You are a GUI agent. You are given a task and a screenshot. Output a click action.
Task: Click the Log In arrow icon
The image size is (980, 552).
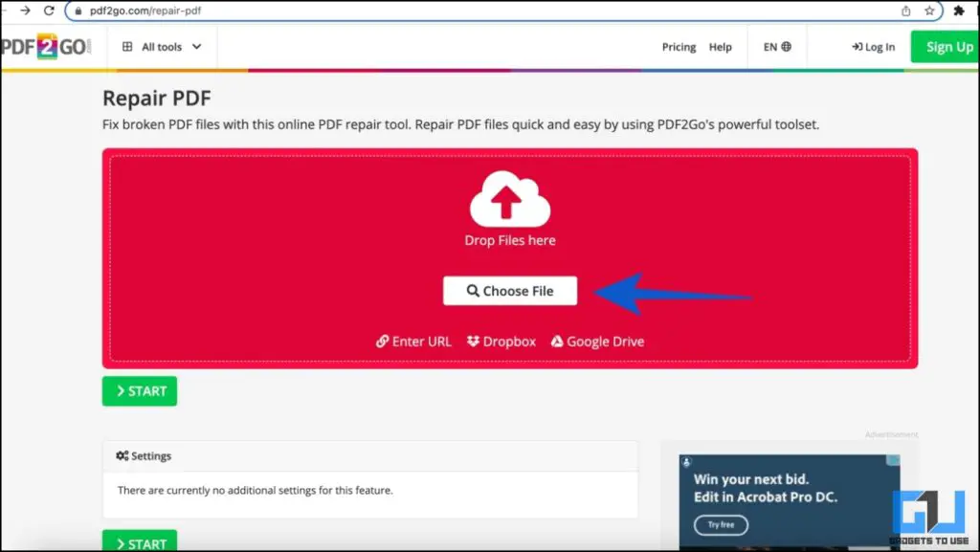click(857, 47)
